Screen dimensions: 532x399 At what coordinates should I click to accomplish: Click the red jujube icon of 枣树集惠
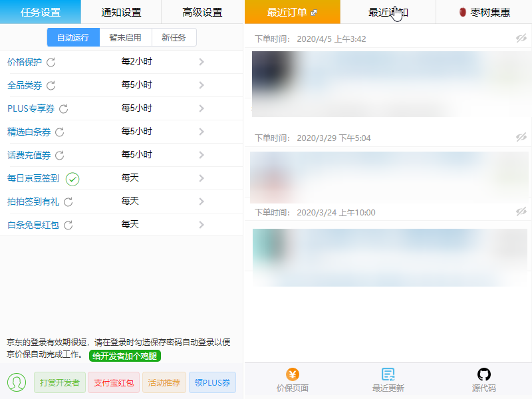point(462,12)
